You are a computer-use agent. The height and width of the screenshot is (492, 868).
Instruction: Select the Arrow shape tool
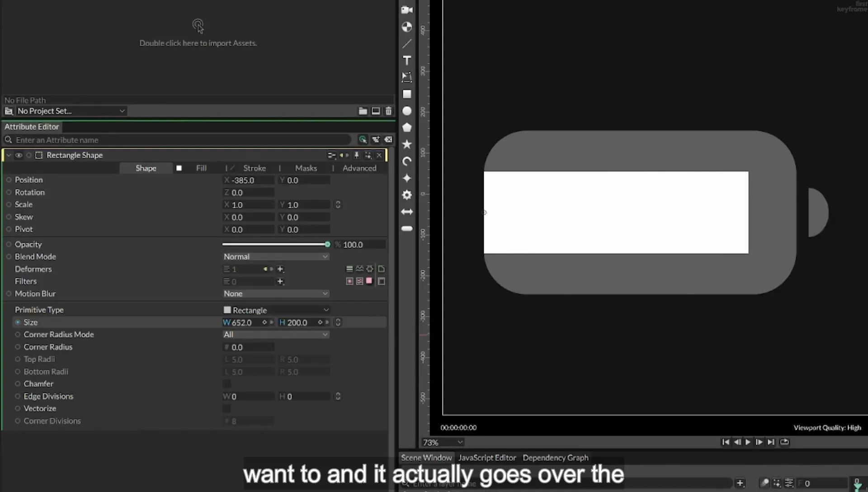click(x=407, y=212)
